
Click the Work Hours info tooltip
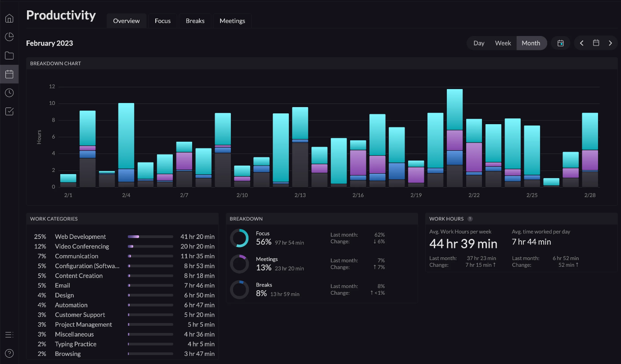(471, 219)
